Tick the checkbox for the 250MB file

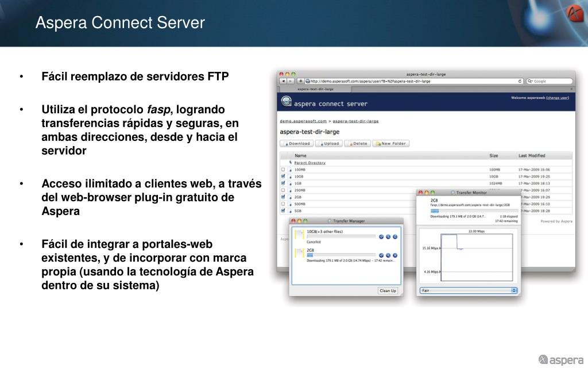[283, 190]
